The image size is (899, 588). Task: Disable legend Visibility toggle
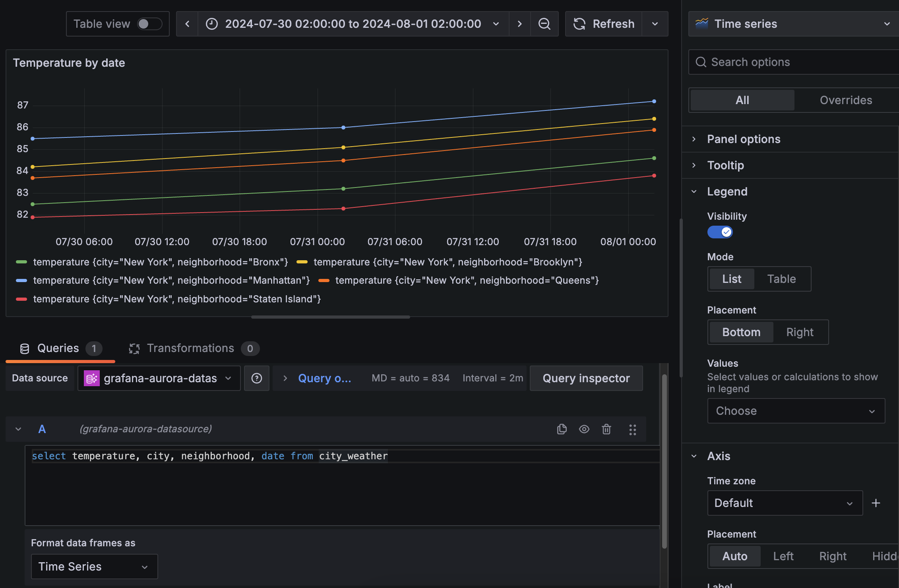720,232
